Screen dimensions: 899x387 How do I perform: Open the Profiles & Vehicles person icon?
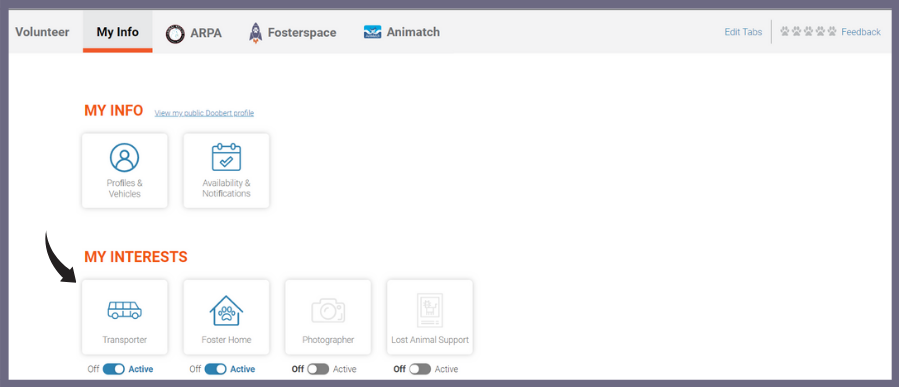124,158
